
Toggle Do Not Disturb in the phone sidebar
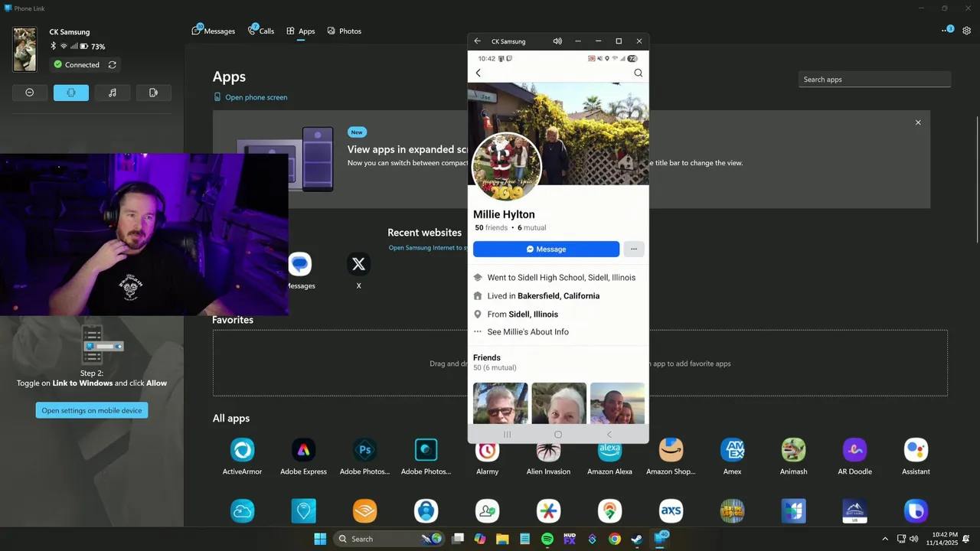point(30,93)
